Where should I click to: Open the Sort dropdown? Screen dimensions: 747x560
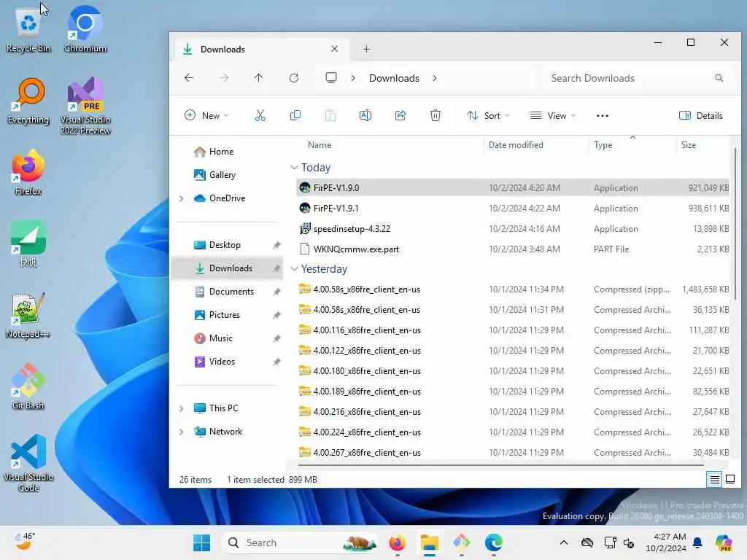[488, 116]
